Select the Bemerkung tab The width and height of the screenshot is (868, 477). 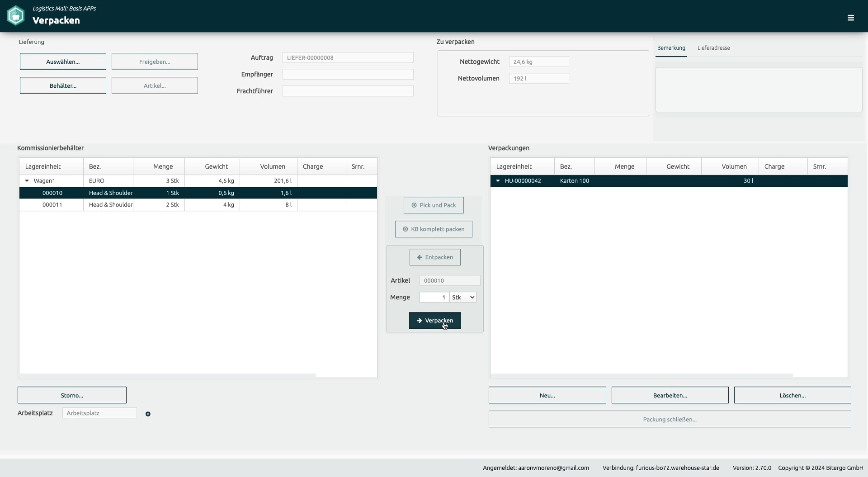tap(671, 48)
